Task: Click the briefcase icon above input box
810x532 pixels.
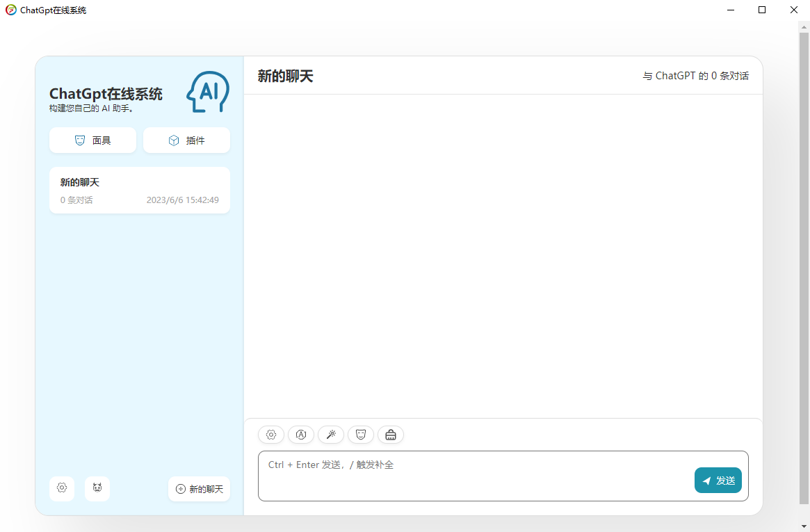Action: pyautogui.click(x=391, y=435)
